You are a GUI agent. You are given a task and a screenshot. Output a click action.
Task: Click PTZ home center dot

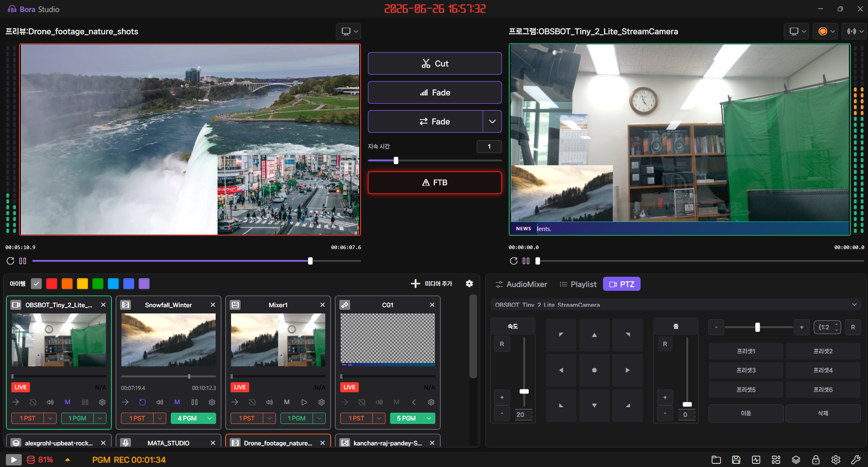[594, 370]
